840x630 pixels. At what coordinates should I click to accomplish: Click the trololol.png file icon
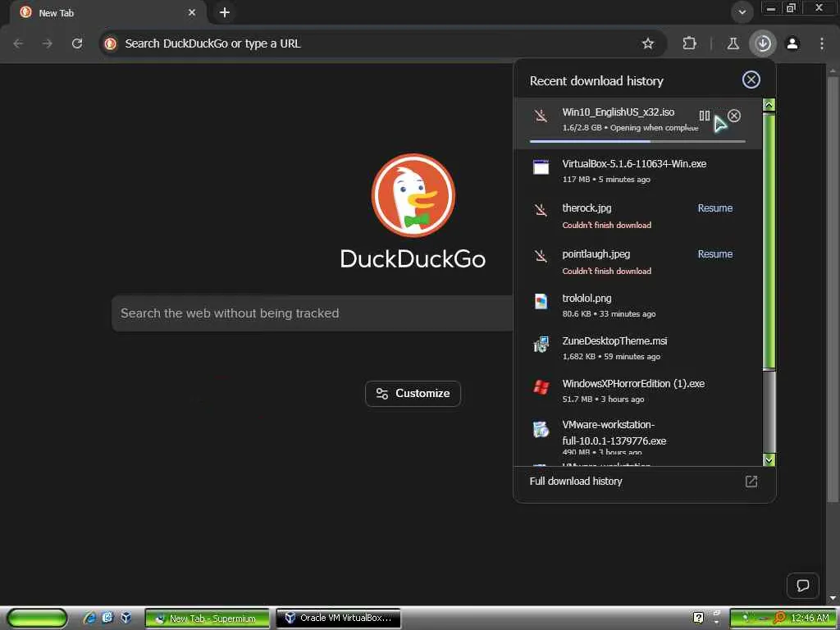click(541, 301)
